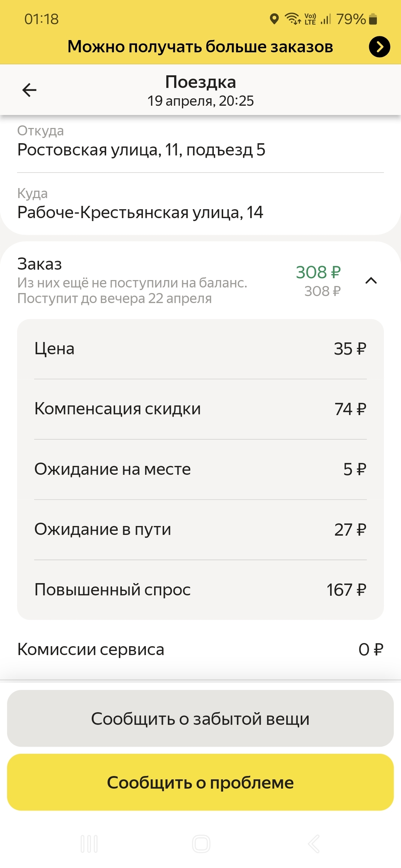
Task: Open the Можно получать больше заказов banner
Action: pyautogui.click(x=200, y=47)
